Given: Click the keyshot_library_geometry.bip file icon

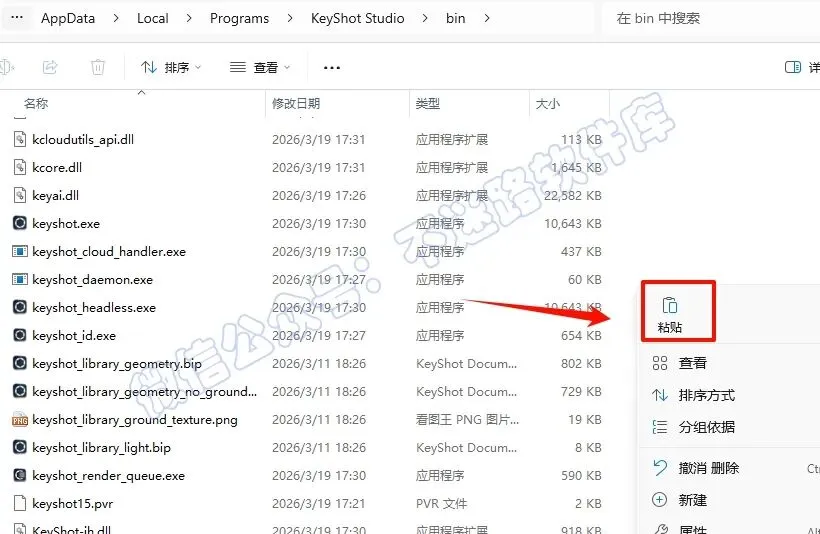Looking at the screenshot, I should point(19,363).
